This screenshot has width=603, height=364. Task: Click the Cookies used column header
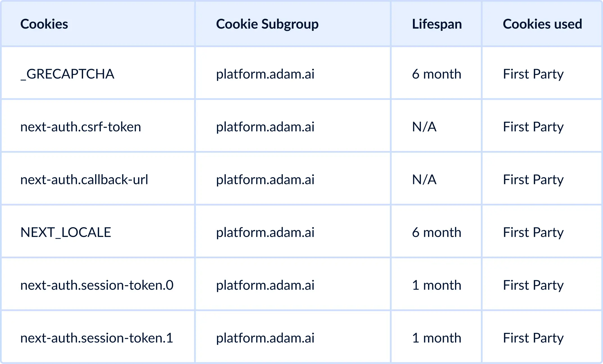point(542,24)
